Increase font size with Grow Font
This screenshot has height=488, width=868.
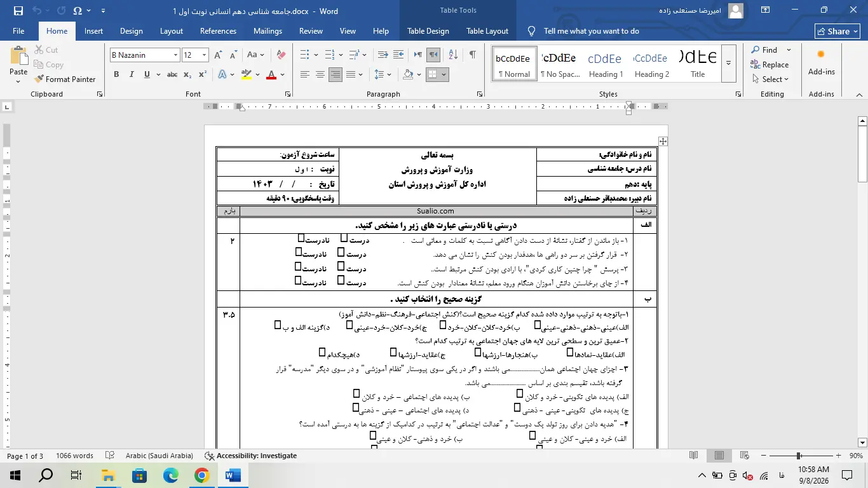pos(219,55)
